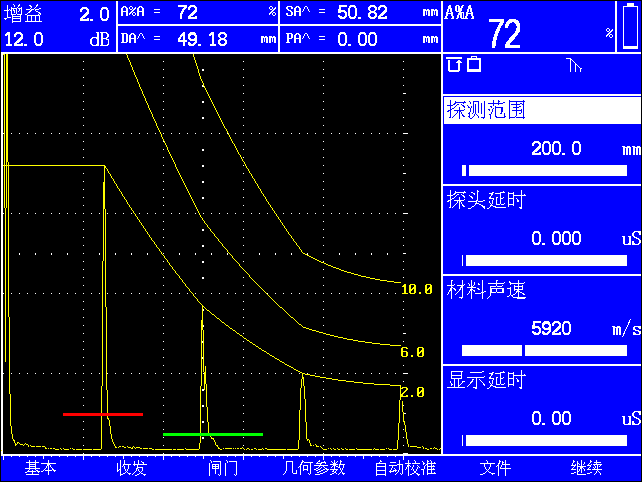The width and height of the screenshot is (642, 482).
Task: Adjust the 材料声速 velocity slider bar
Action: (x=544, y=351)
